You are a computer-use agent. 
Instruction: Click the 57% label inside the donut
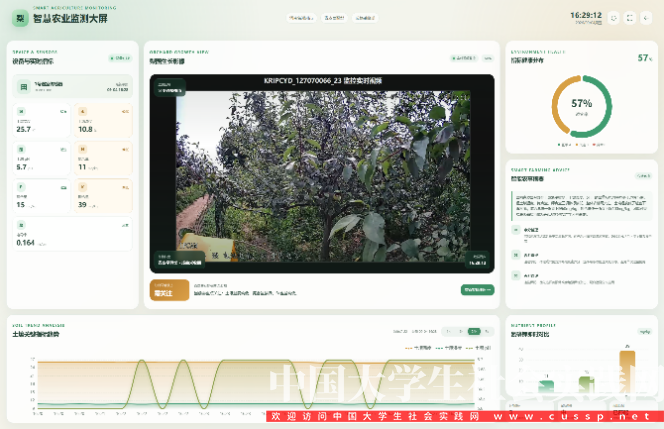[x=581, y=103]
